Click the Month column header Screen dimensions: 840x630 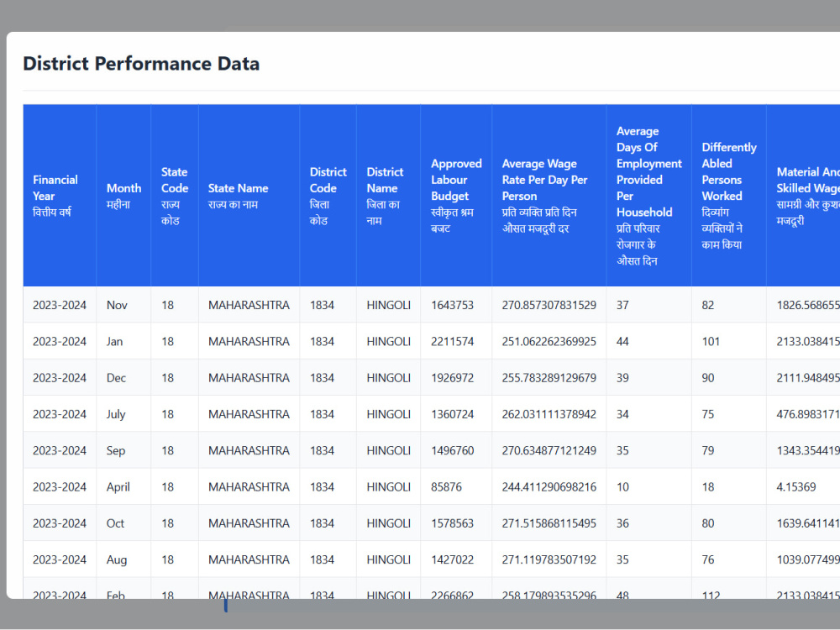123,196
